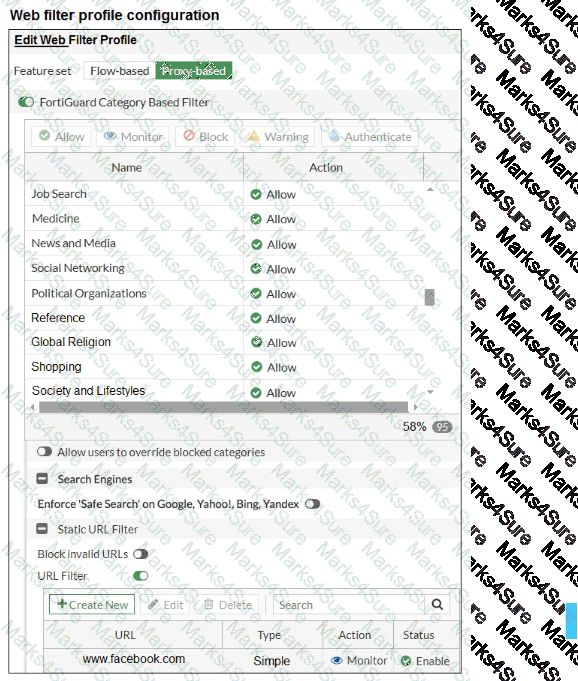Collapse the Search Engines section

tap(42, 479)
